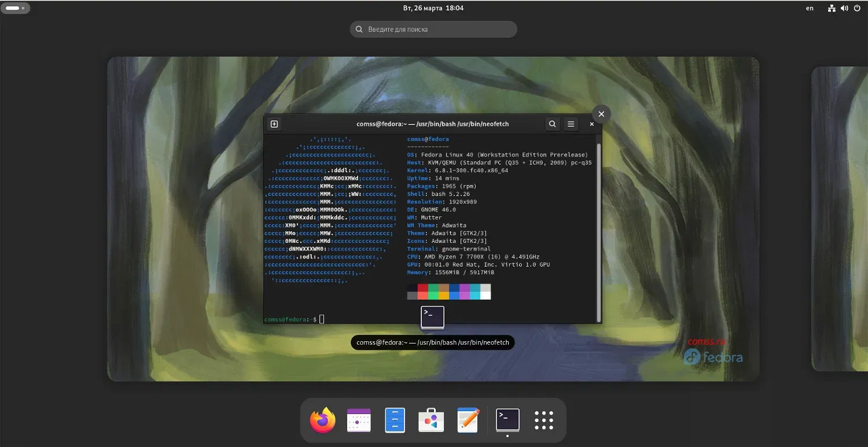Click the 'Packages: 1965 (rpm)' line
The image size is (868, 447).
442,186
